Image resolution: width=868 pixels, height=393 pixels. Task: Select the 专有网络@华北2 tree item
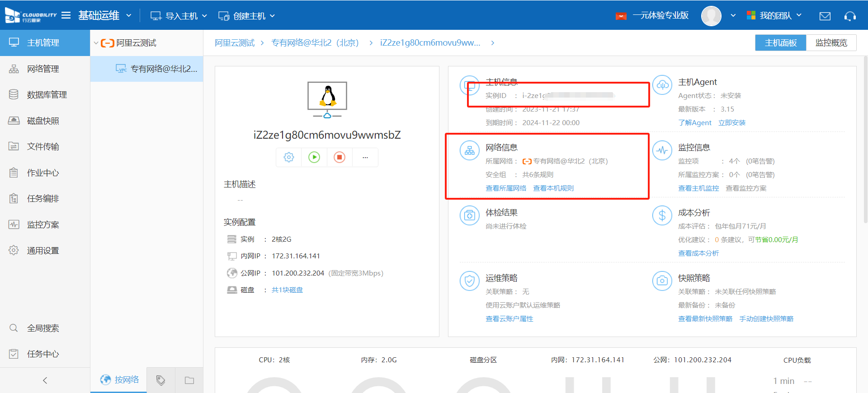(x=146, y=69)
